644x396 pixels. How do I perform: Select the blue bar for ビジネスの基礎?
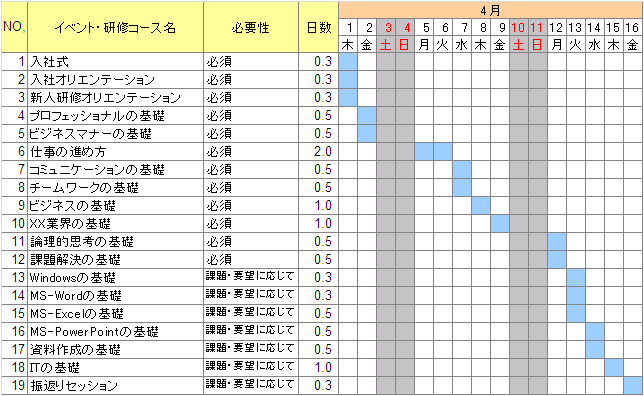tap(481, 205)
